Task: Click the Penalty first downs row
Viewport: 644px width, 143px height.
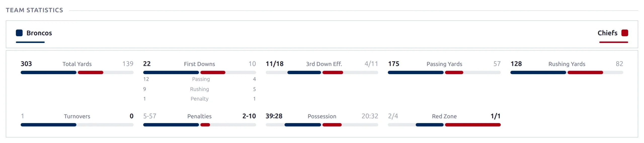Action: (x=199, y=99)
